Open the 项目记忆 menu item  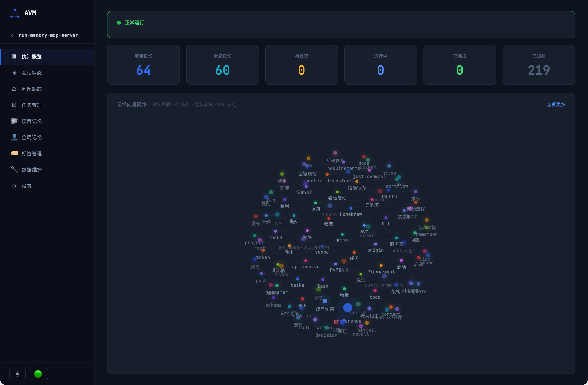47,121
